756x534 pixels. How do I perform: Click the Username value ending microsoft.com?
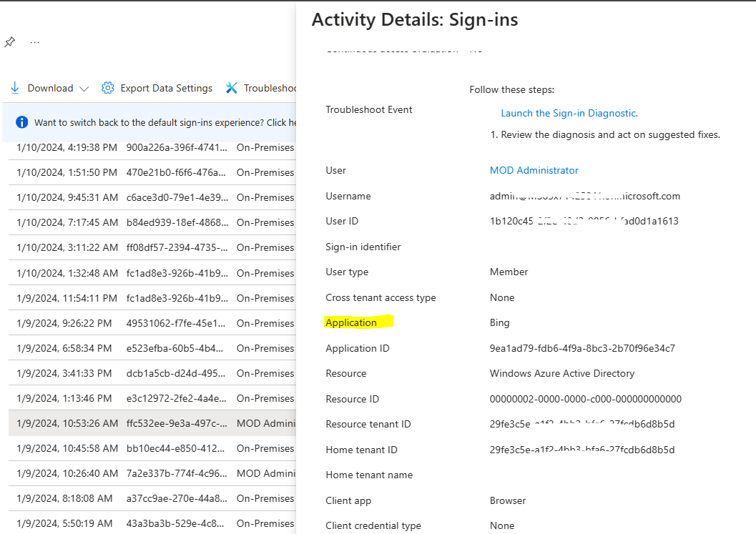(585, 196)
